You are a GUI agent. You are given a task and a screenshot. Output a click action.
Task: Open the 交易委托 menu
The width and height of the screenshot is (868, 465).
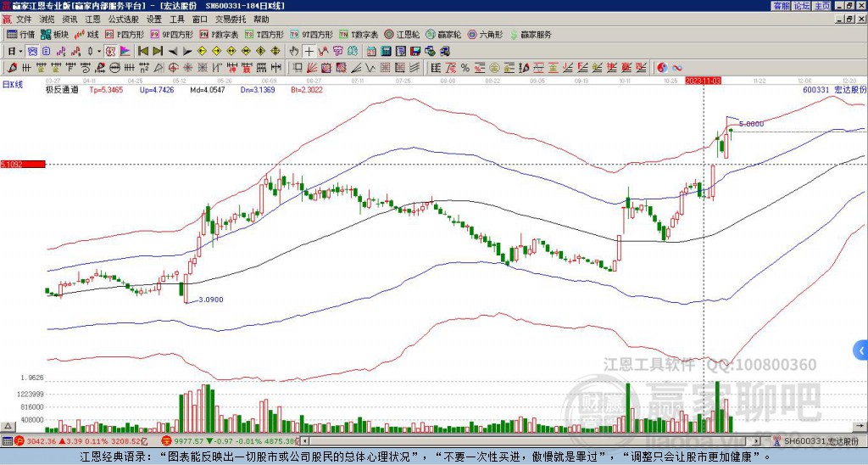coord(231,20)
